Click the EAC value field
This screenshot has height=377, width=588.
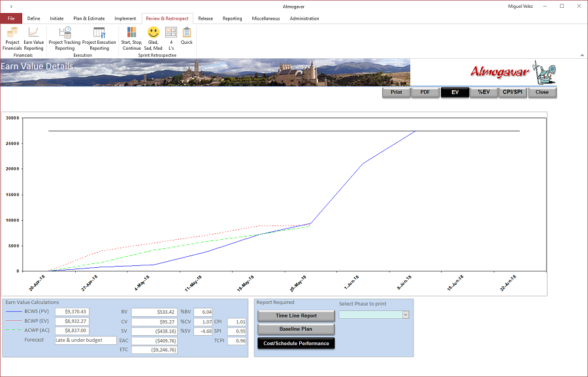click(154, 341)
